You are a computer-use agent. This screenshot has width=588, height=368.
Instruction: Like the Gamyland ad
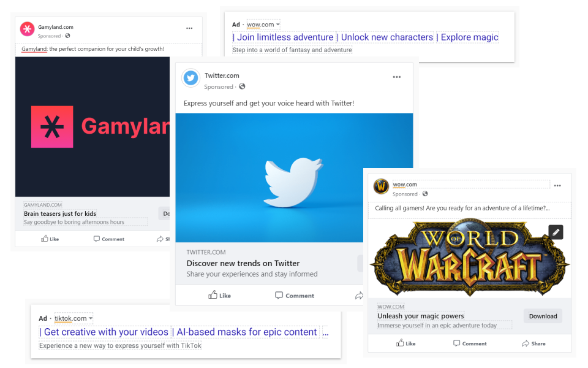point(50,239)
